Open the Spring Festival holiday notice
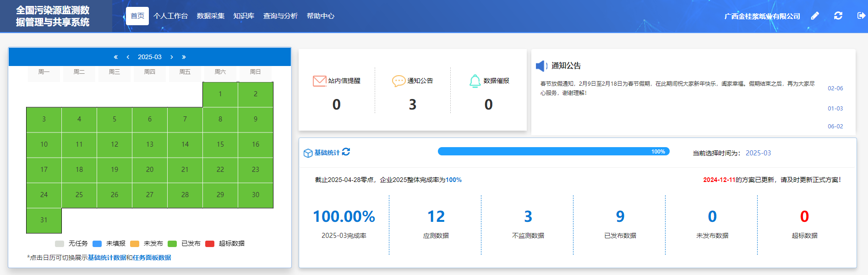868x275 pixels. pyautogui.click(x=677, y=88)
